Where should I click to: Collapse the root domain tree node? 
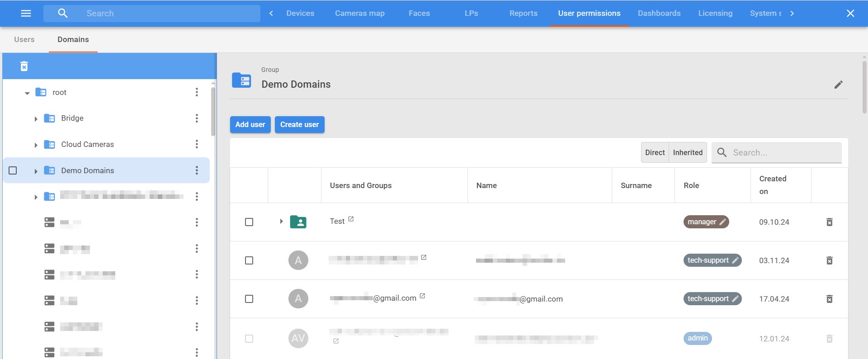click(x=27, y=93)
